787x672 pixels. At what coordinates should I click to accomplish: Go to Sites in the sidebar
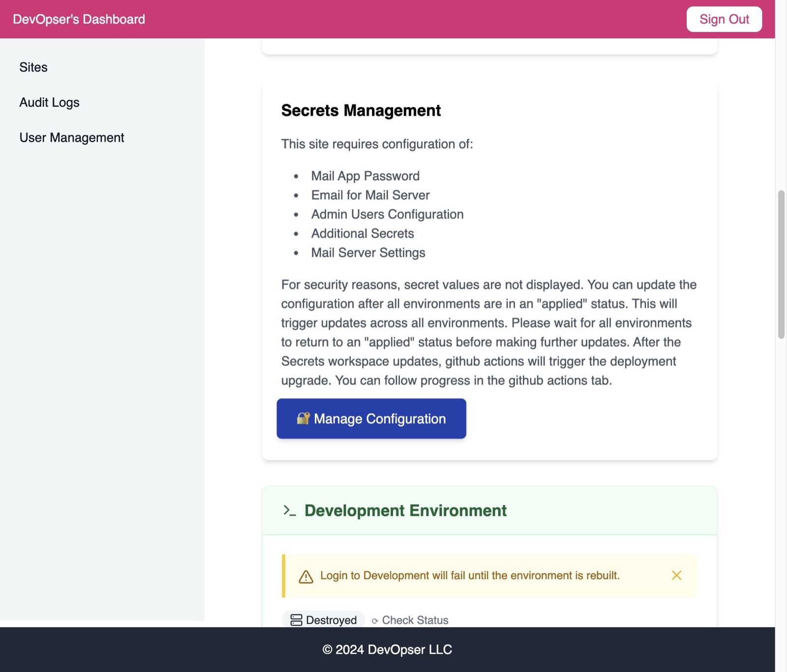pyautogui.click(x=33, y=67)
